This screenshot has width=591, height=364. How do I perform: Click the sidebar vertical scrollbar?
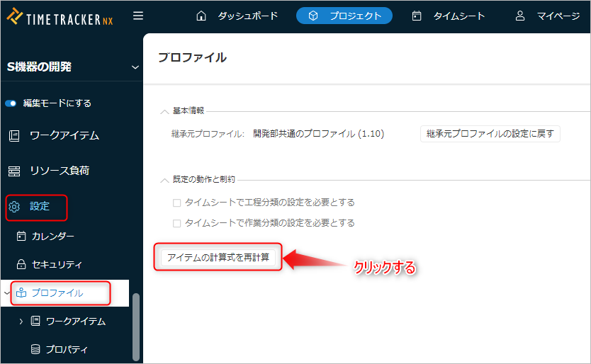136,326
